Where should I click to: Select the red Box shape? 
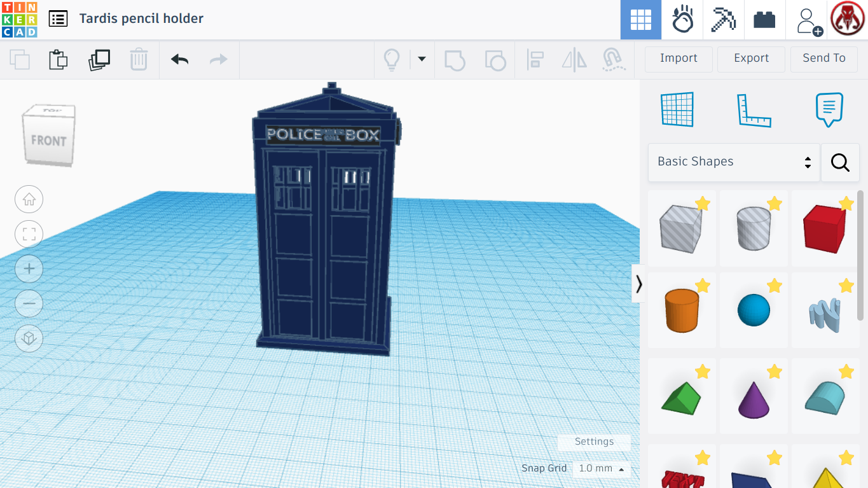pos(825,228)
